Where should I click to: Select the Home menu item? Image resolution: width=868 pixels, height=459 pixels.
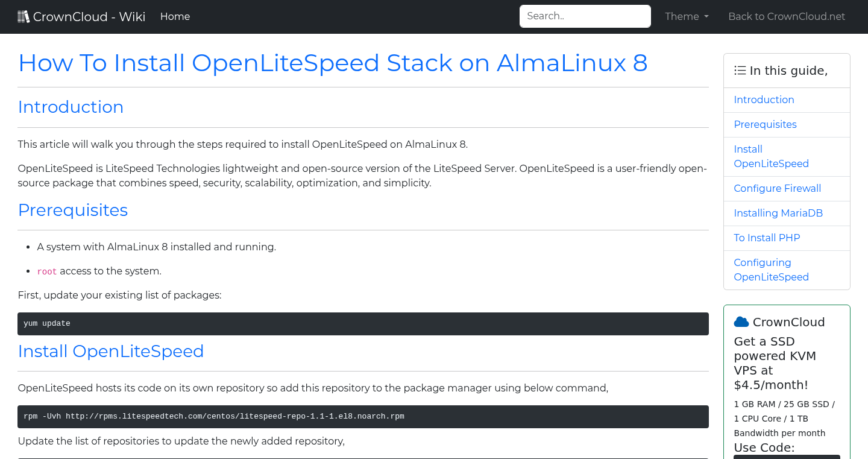click(x=175, y=16)
